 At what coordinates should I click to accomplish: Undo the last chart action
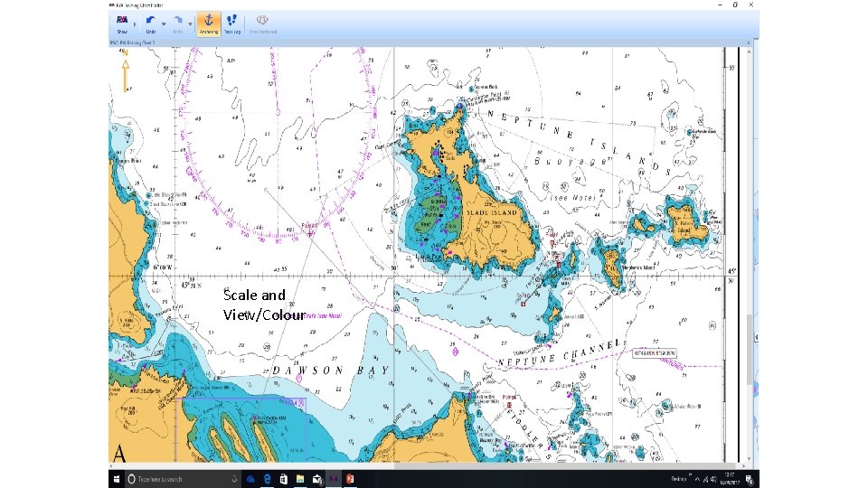[151, 23]
